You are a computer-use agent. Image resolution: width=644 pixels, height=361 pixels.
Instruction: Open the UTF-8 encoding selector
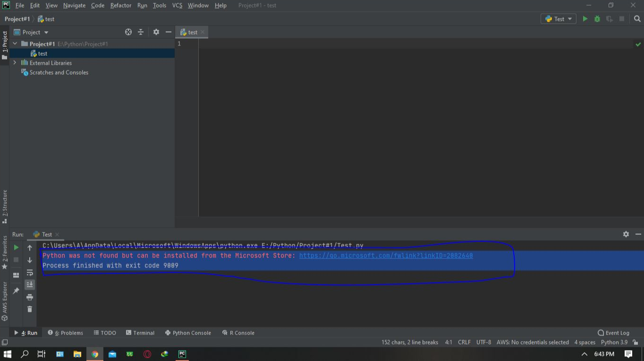click(483, 342)
